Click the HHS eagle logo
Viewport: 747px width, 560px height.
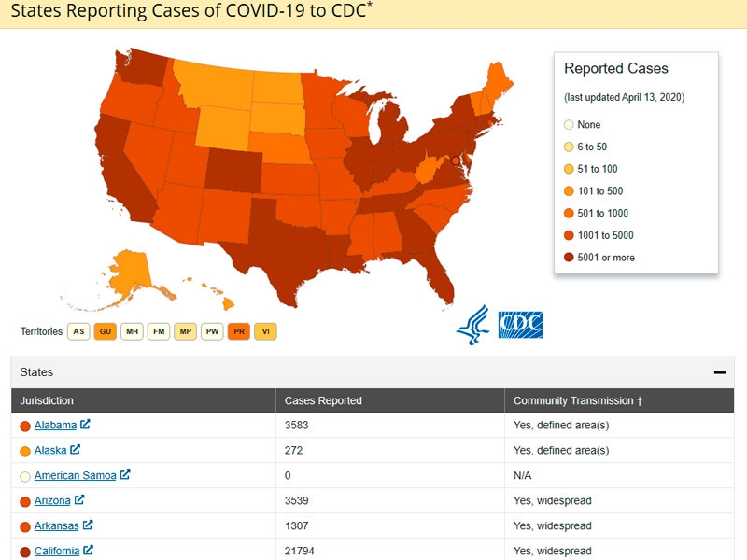pyautogui.click(x=472, y=325)
